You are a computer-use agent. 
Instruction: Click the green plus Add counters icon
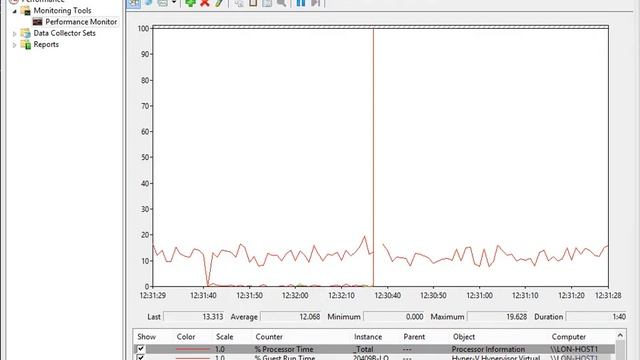tap(190, 3)
